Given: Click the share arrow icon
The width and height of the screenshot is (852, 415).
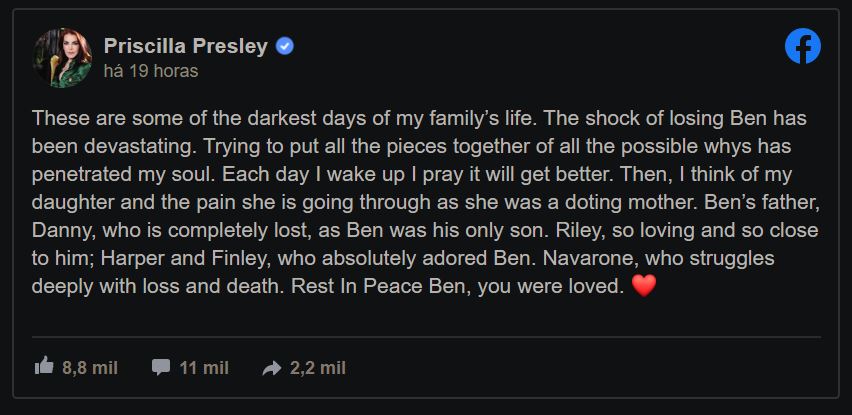Looking at the screenshot, I should pyautogui.click(x=271, y=368).
